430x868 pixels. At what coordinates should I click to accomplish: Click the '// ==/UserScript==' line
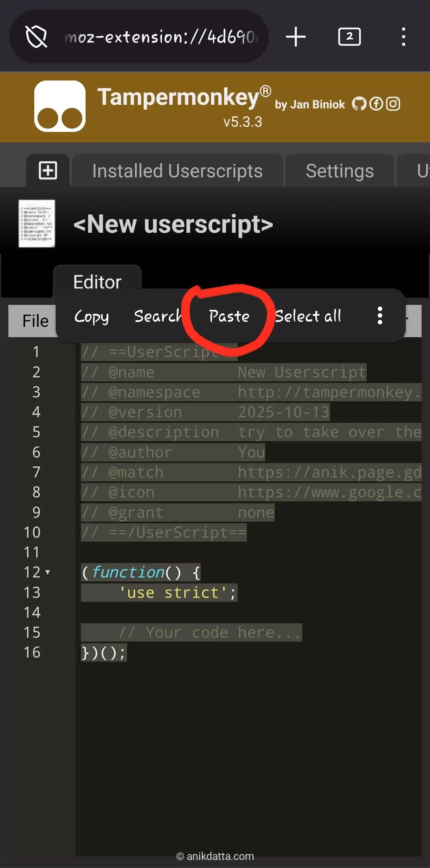point(164,532)
